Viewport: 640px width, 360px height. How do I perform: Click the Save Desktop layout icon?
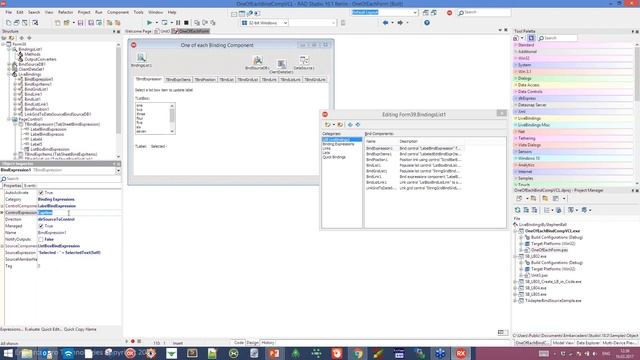[426, 13]
